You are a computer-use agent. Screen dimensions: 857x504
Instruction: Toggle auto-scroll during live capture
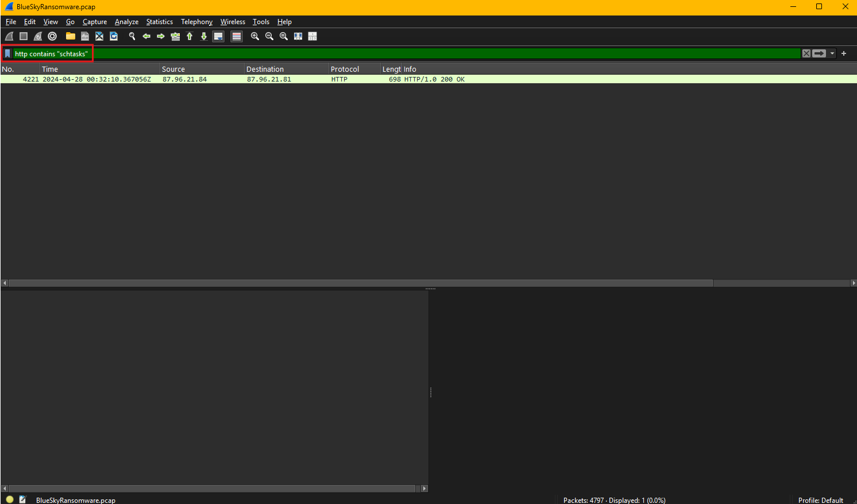point(218,36)
